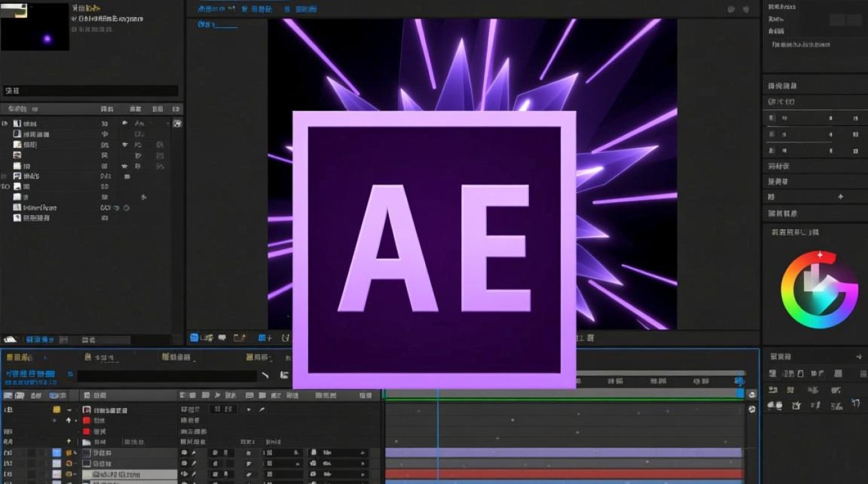Click the blue handle at work area end

click(740, 393)
